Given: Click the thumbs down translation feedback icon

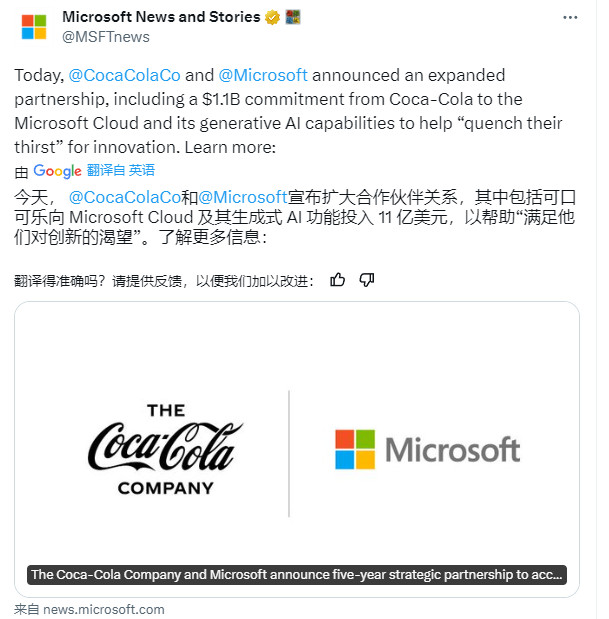Looking at the screenshot, I should [367, 280].
